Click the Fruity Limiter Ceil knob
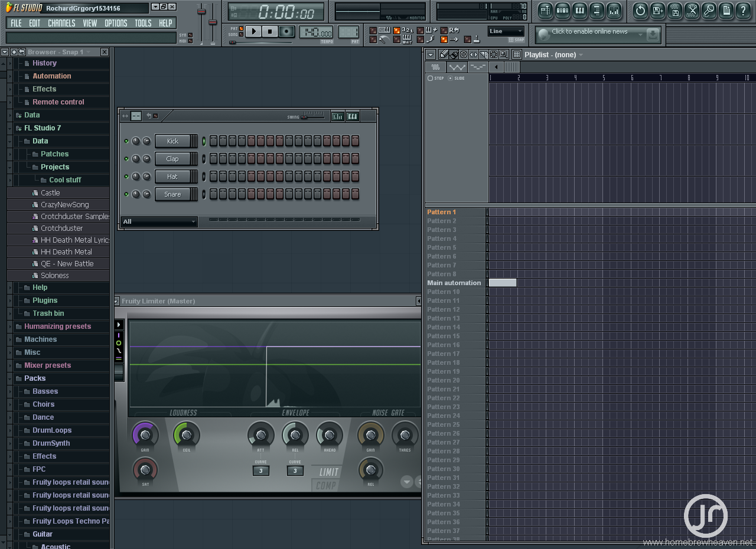Image resolution: width=756 pixels, height=549 pixels. [187, 436]
